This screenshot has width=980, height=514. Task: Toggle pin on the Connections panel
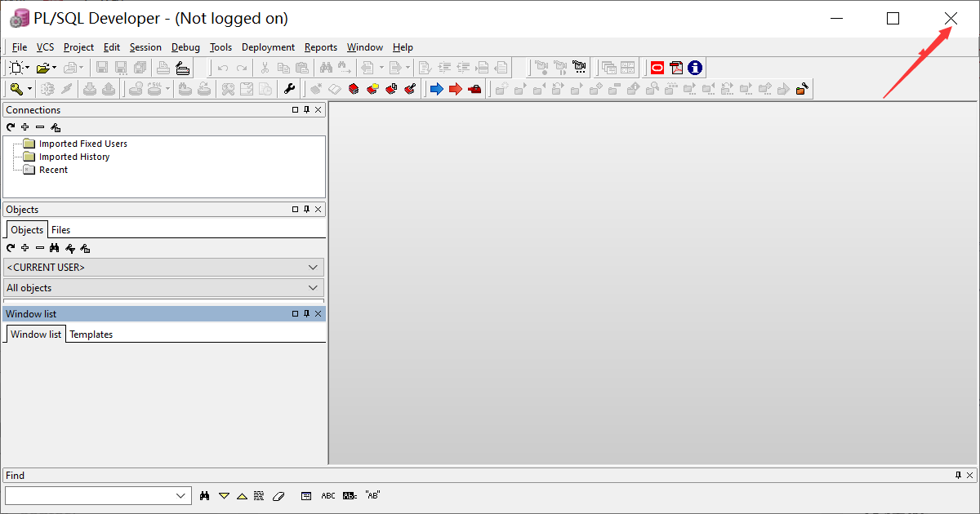pyautogui.click(x=307, y=109)
